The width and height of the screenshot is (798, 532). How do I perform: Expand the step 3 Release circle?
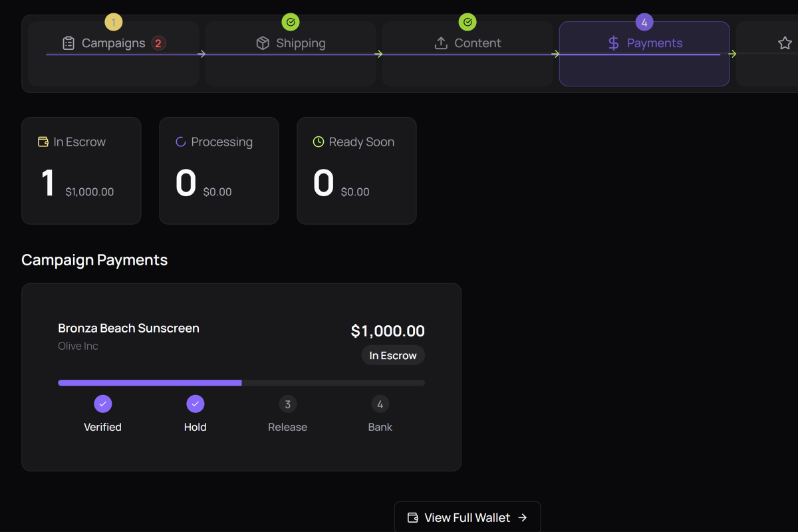287,404
